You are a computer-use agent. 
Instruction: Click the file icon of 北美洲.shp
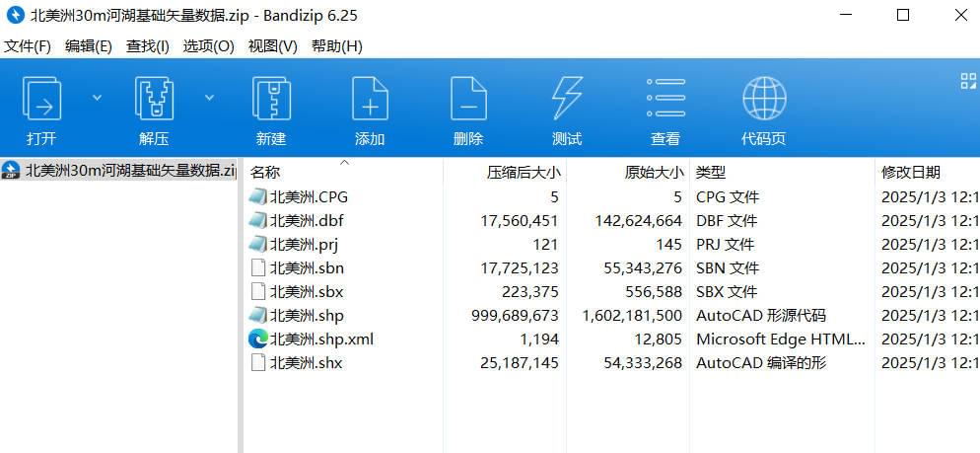pos(257,316)
